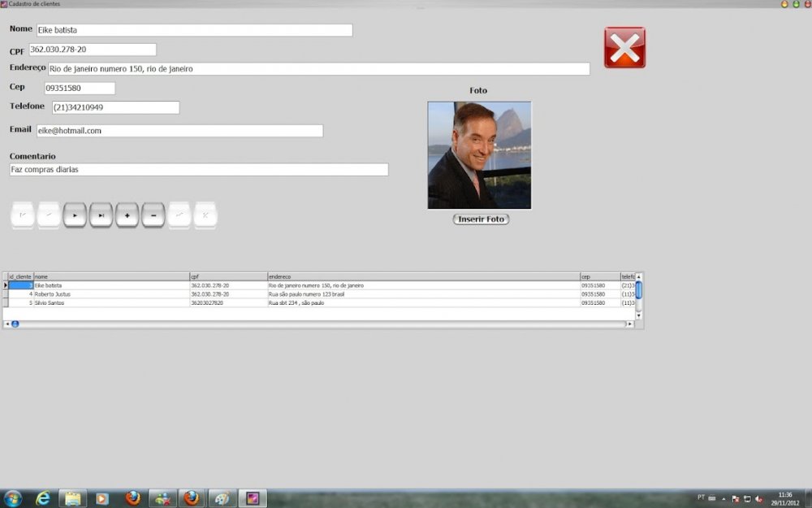This screenshot has height=508, width=812.
Task: Click the Nome text field
Action: (194, 30)
